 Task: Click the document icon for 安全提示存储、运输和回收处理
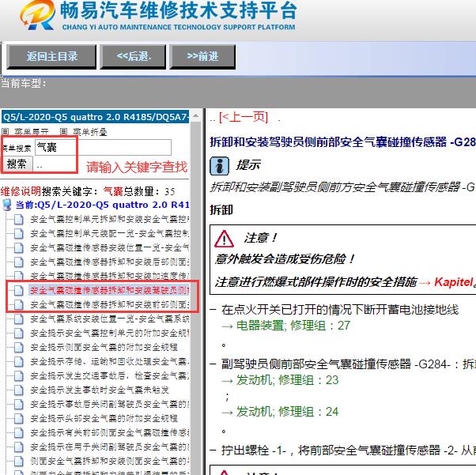click(19, 361)
